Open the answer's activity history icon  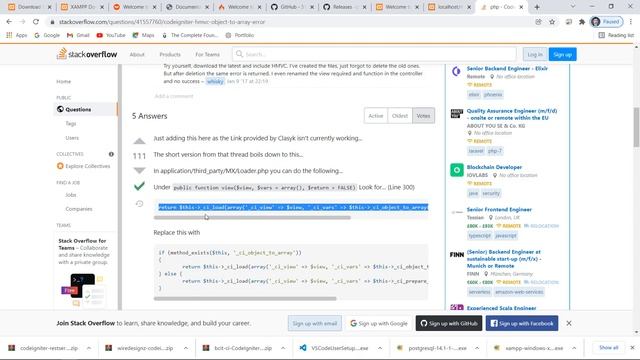click(x=139, y=204)
